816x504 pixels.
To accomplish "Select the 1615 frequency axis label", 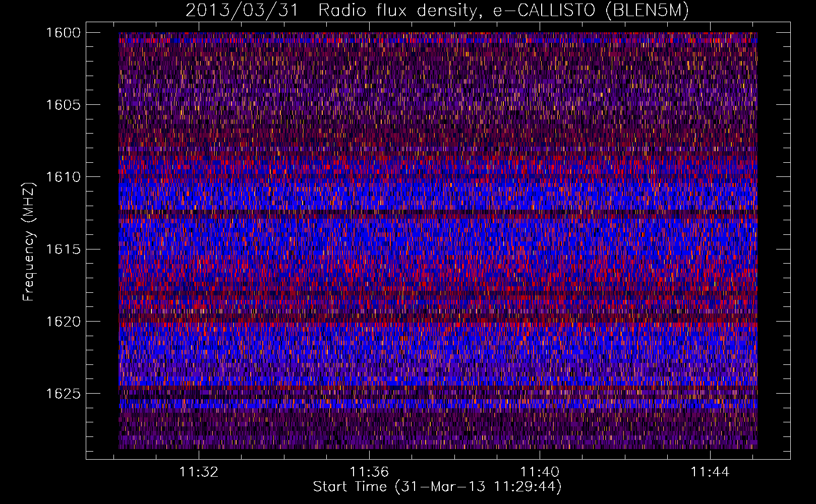I will (63, 249).
